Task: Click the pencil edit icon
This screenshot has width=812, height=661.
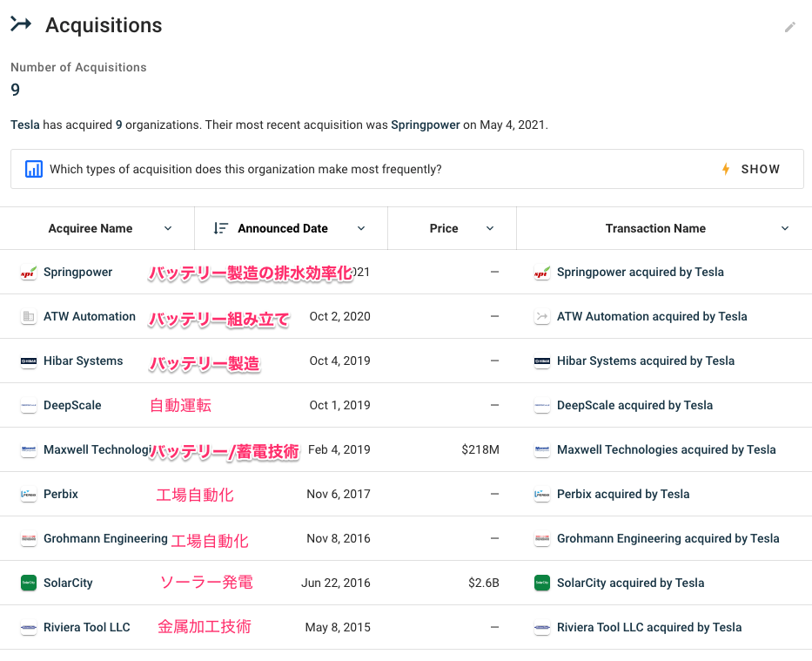Action: [x=789, y=27]
